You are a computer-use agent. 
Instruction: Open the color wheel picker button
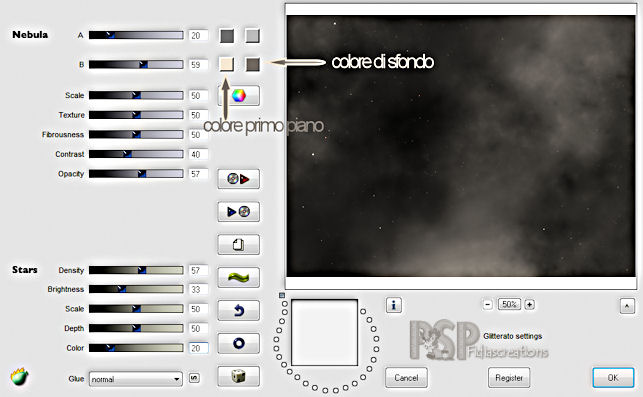pos(238,96)
